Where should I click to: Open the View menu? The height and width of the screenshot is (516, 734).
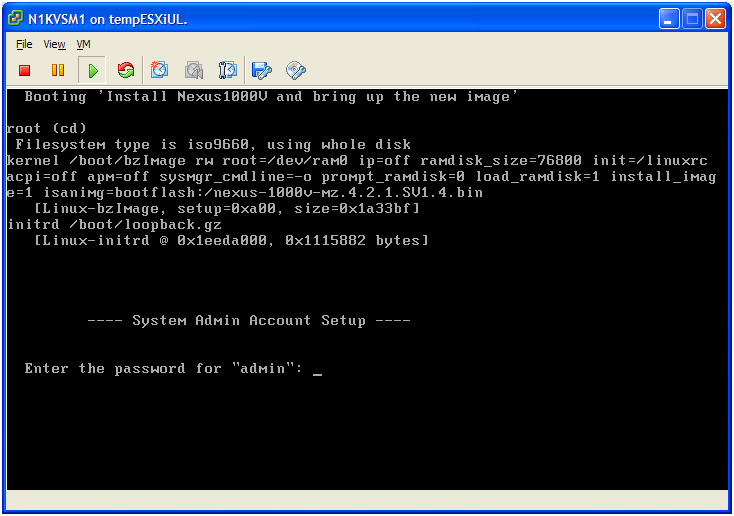pos(54,44)
